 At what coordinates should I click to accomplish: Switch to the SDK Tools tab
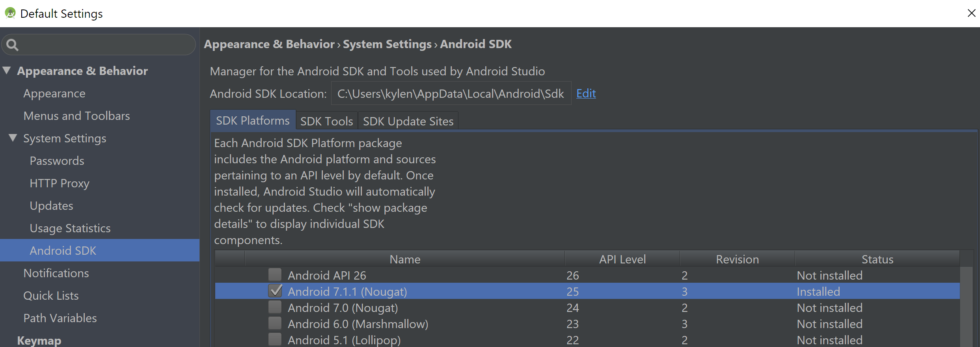tap(327, 121)
